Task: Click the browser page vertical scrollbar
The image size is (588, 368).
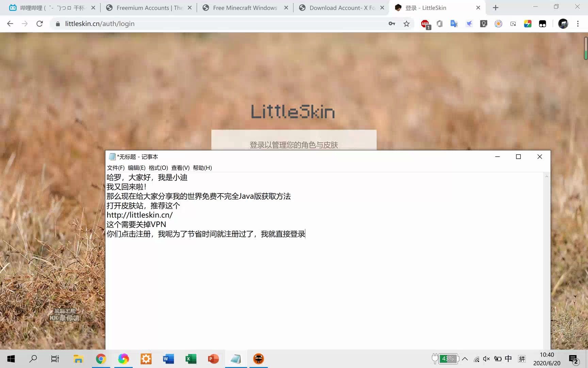Action: click(x=586, y=48)
